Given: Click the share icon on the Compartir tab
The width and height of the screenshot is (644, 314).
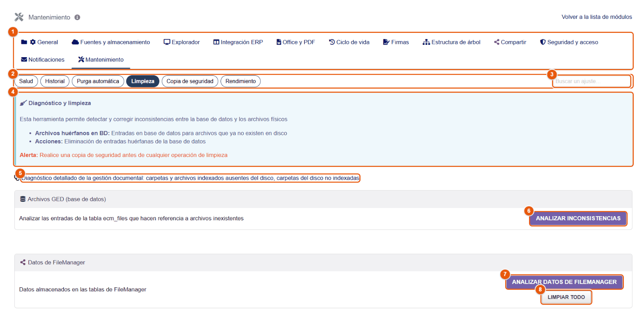Looking at the screenshot, I should 497,42.
